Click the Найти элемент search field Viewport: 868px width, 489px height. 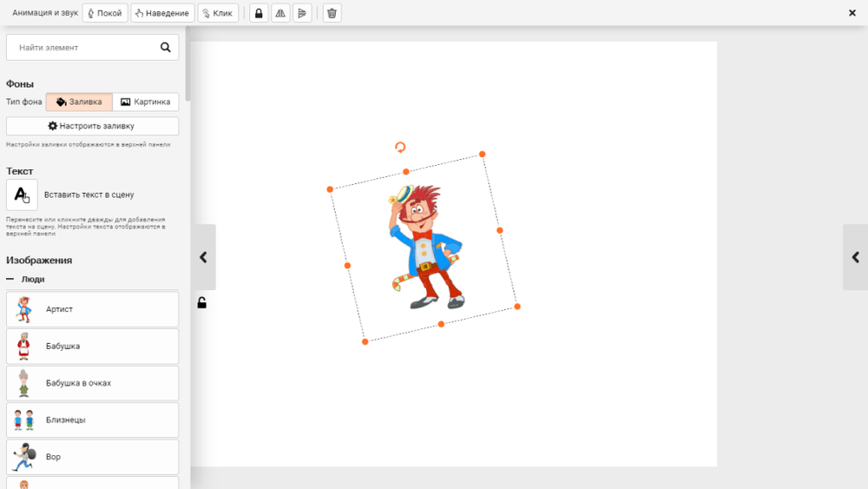pyautogui.click(x=82, y=48)
